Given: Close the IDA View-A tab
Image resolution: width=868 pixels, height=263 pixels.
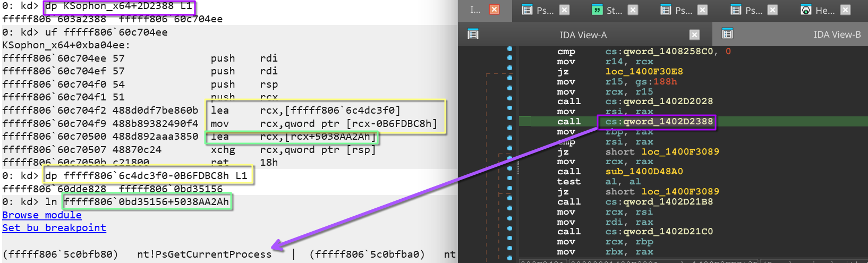Looking at the screenshot, I should click(x=694, y=35).
